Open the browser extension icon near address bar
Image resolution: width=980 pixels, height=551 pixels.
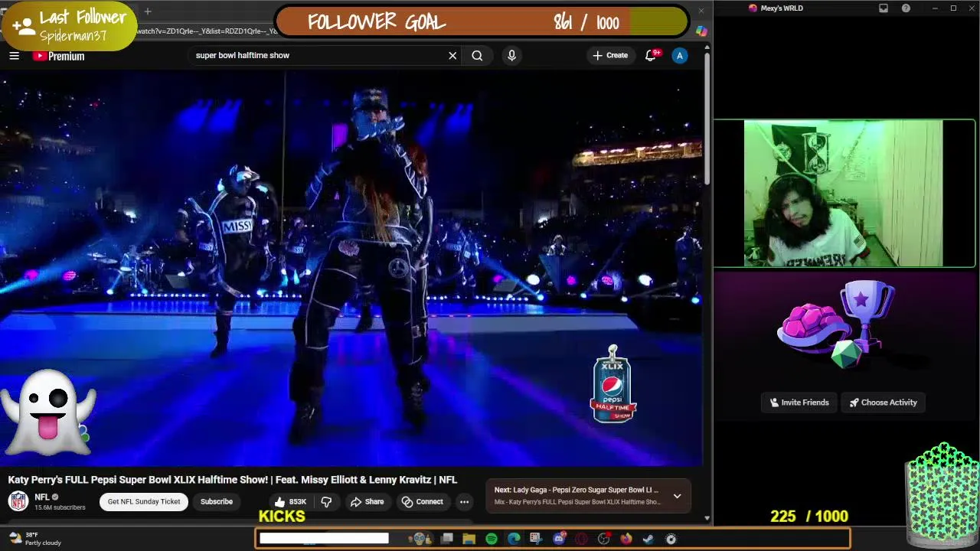click(701, 31)
